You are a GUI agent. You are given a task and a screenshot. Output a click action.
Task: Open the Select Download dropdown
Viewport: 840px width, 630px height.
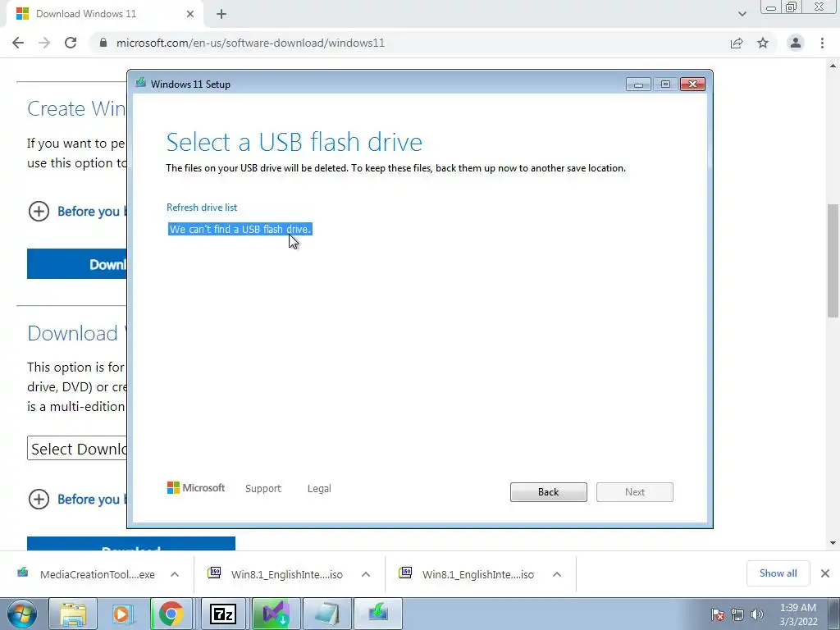(x=77, y=449)
